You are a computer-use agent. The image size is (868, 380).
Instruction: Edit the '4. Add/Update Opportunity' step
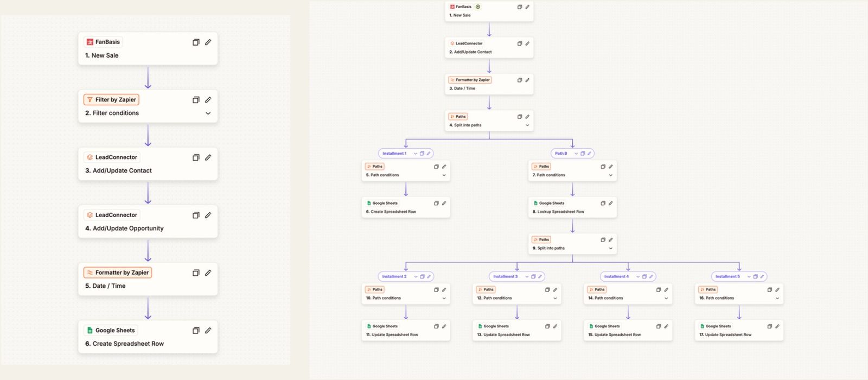click(208, 215)
